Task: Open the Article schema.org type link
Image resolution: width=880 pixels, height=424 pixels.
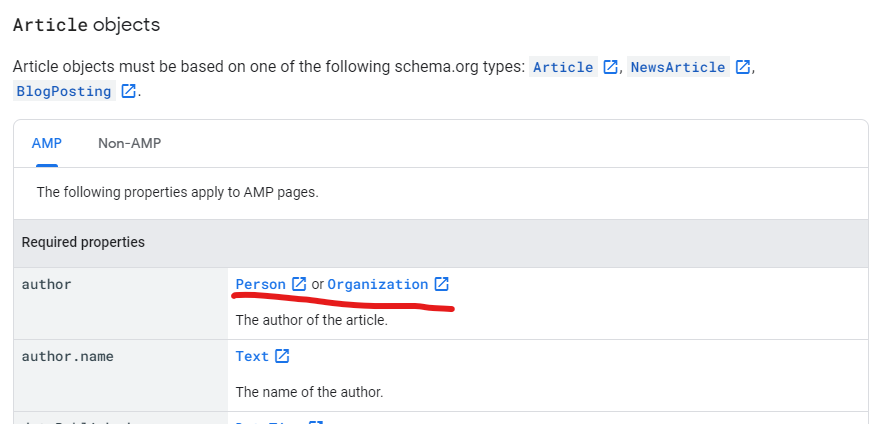Action: tap(563, 67)
